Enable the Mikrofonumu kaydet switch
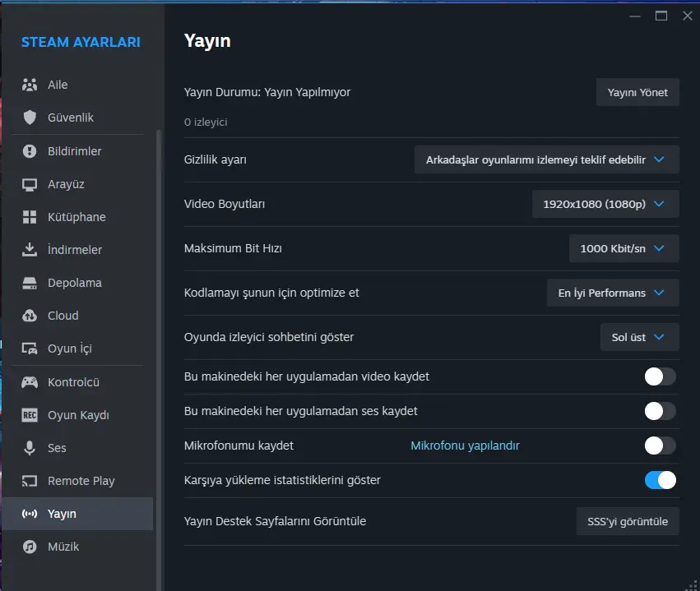Viewport: 700px width, 591px height. click(x=660, y=446)
